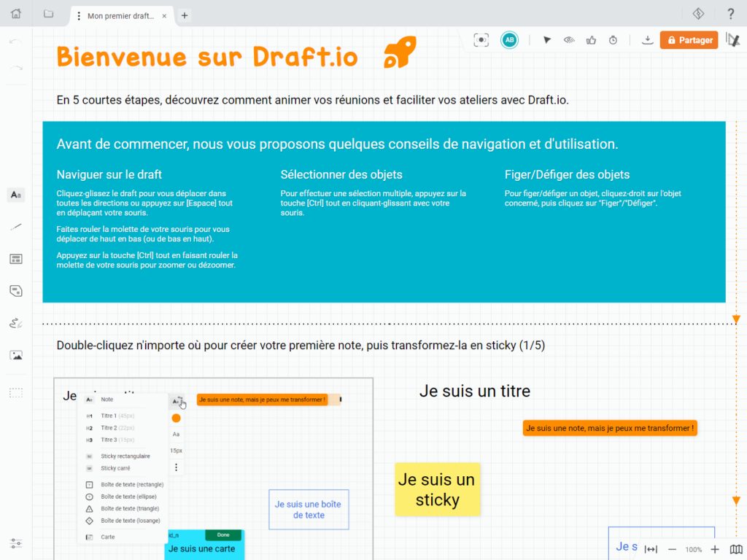Go to the home dashboard icon
The image size is (747, 560).
point(16,13)
